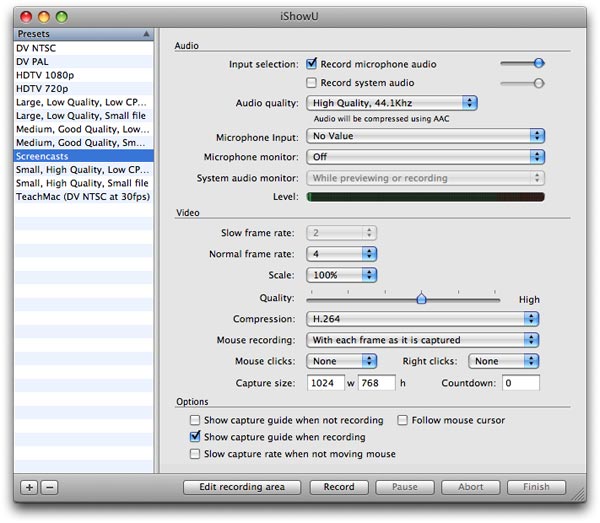Add a new preset with plus button
Image resolution: width=600 pixels, height=523 pixels.
click(29, 487)
